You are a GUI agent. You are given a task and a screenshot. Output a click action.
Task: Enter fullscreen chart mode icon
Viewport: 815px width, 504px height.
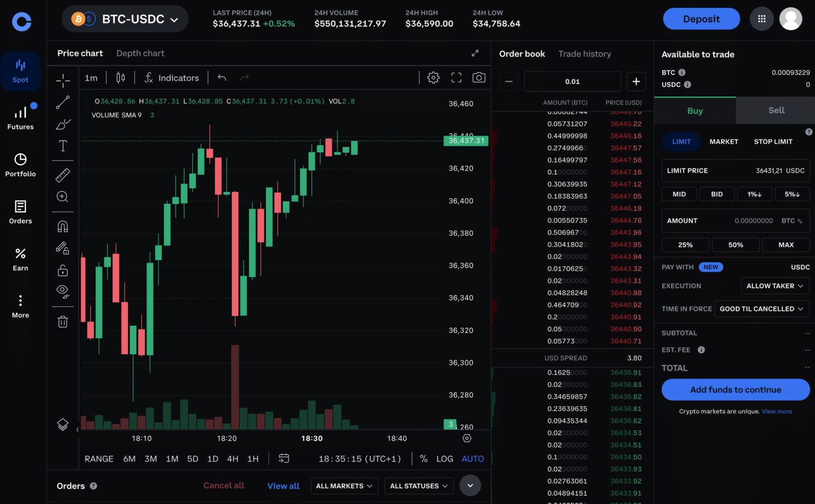click(456, 77)
